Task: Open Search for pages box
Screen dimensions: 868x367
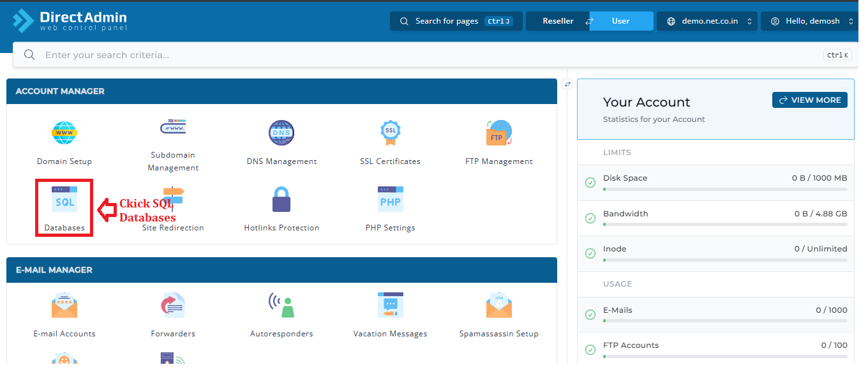Action: (x=456, y=21)
